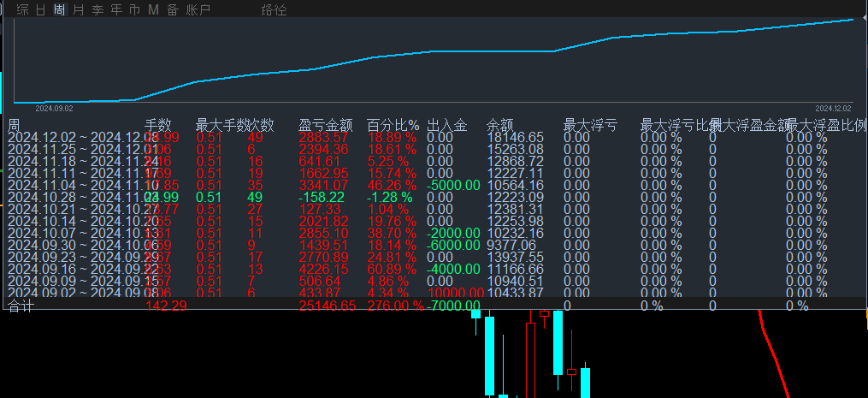Select the 2024.09.09 week row
Viewport: 868px width, 398px height.
(x=434, y=281)
